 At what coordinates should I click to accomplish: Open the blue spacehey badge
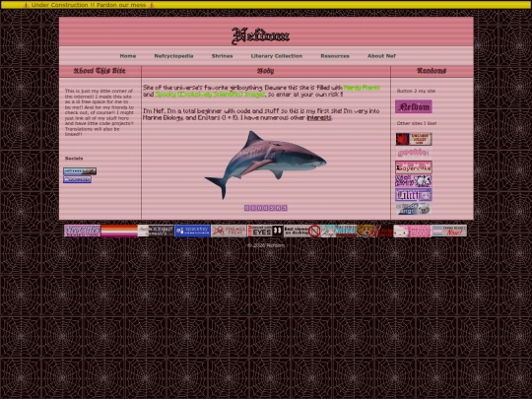coord(192,231)
